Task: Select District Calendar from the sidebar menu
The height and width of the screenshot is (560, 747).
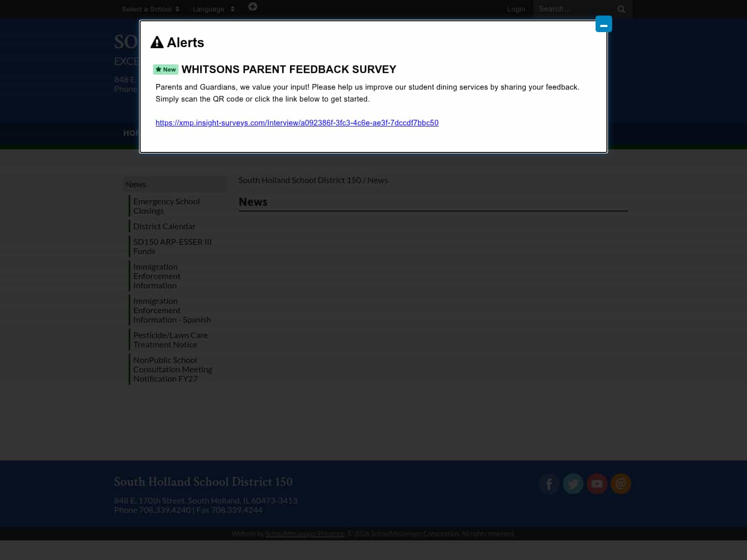Action: click(x=164, y=226)
